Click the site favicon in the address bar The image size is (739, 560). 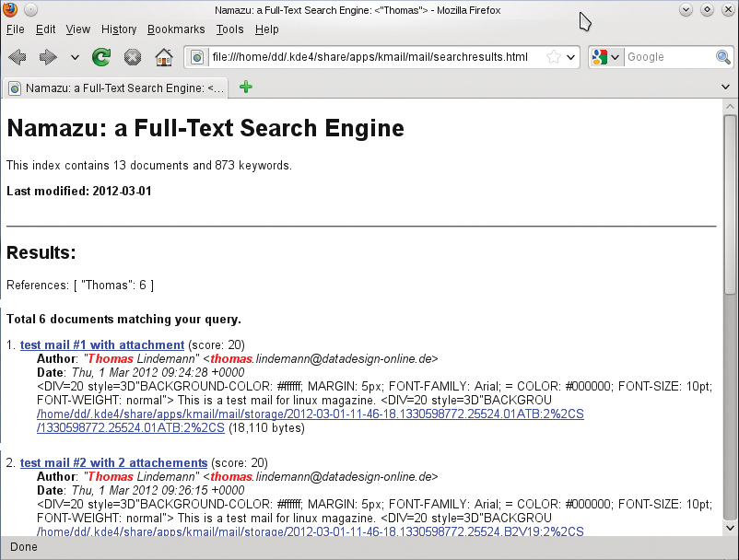(197, 56)
